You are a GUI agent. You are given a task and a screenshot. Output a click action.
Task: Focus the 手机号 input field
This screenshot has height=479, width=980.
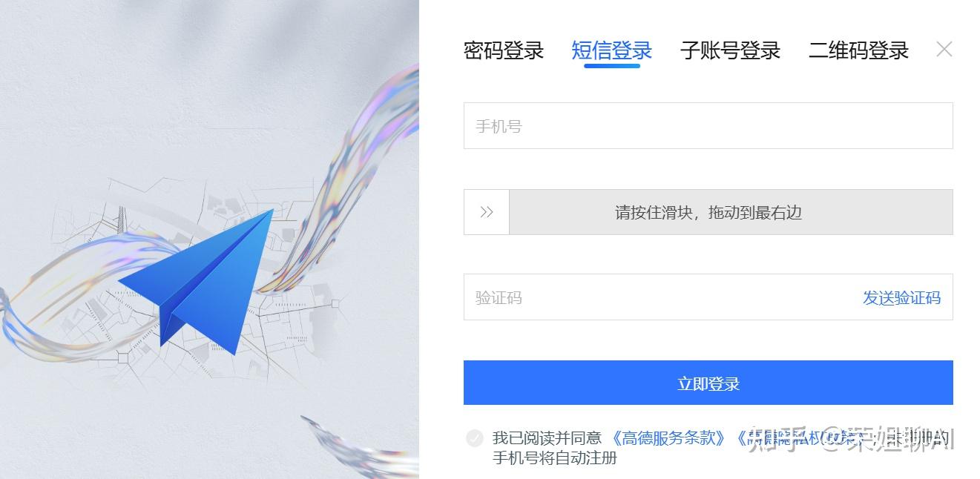pyautogui.click(x=708, y=126)
